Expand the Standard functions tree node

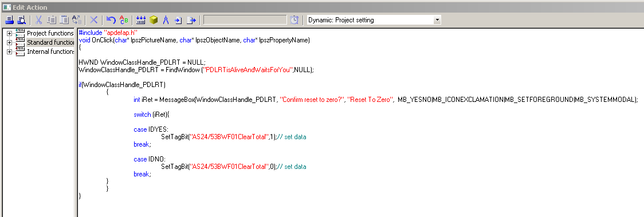[x=9, y=42]
